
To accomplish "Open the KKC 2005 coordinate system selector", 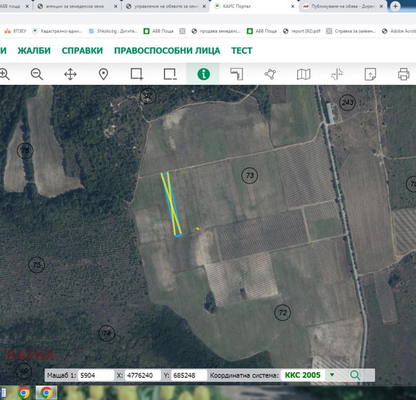I will coord(303,375).
